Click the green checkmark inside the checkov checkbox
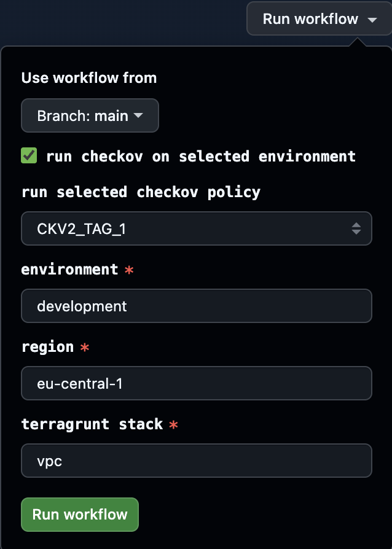This screenshot has height=549, width=392. pyautogui.click(x=28, y=156)
